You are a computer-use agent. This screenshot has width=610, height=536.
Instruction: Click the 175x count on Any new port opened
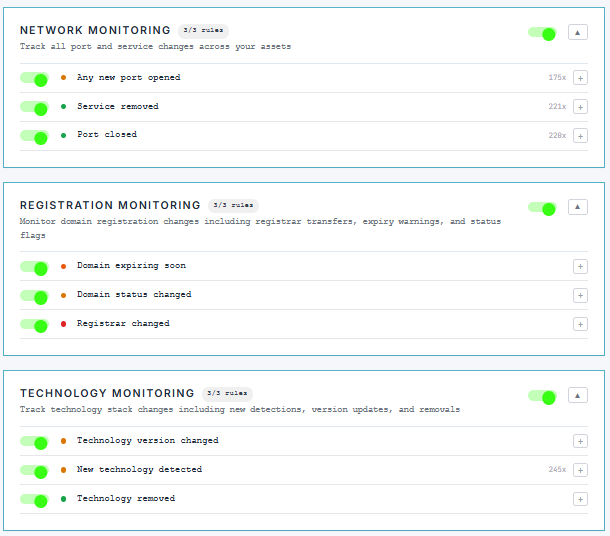click(557, 77)
